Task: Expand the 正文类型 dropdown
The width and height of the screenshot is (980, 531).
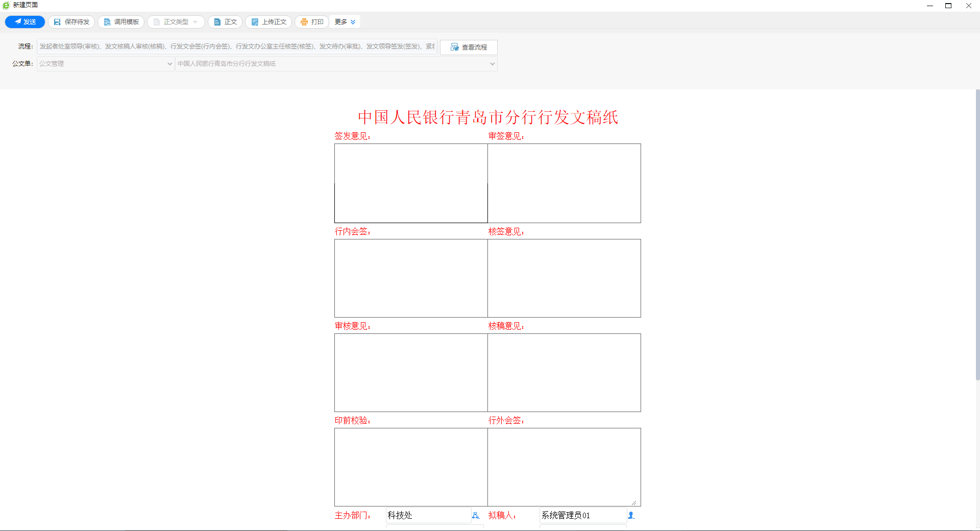Action: click(176, 22)
